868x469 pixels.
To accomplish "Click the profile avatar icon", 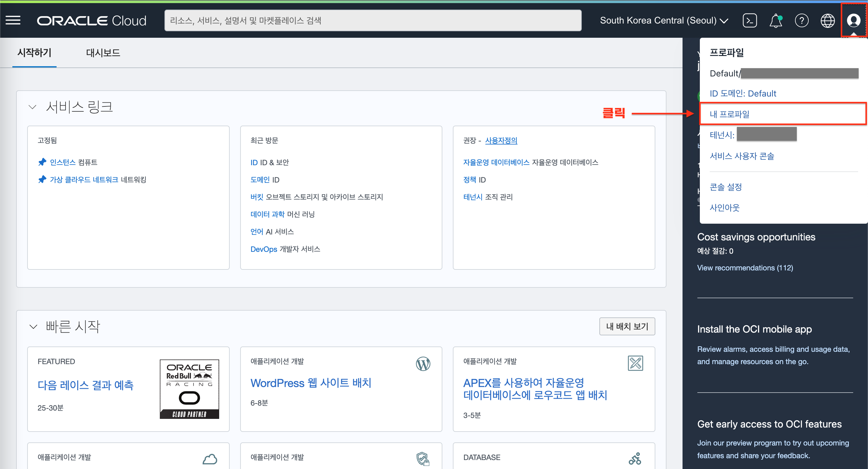I will click(x=853, y=20).
